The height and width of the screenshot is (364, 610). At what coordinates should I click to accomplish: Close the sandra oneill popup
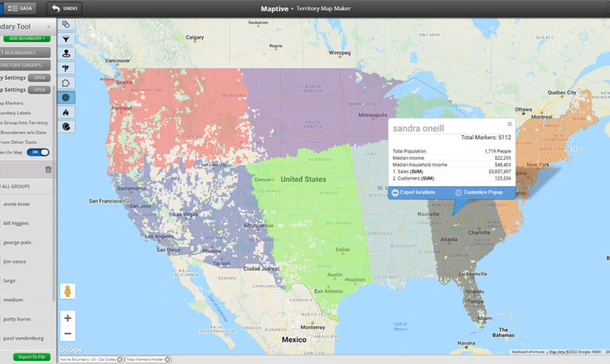tap(509, 124)
